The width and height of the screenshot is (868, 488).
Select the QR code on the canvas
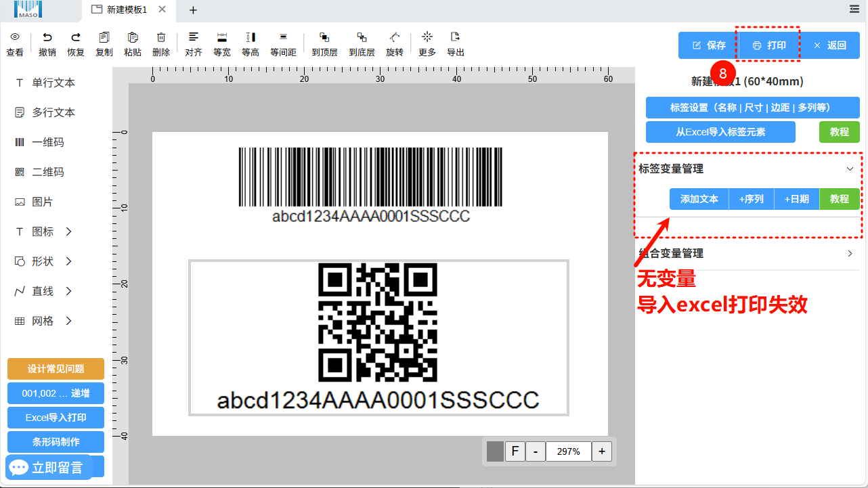(x=378, y=323)
